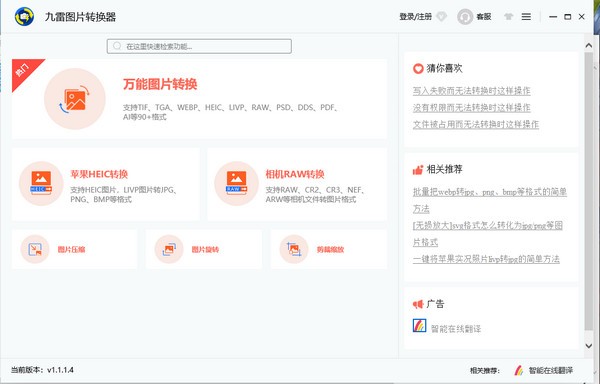Screen dimensions: 600x384
Task: Open 万能图片转换 title
Action: click(160, 84)
